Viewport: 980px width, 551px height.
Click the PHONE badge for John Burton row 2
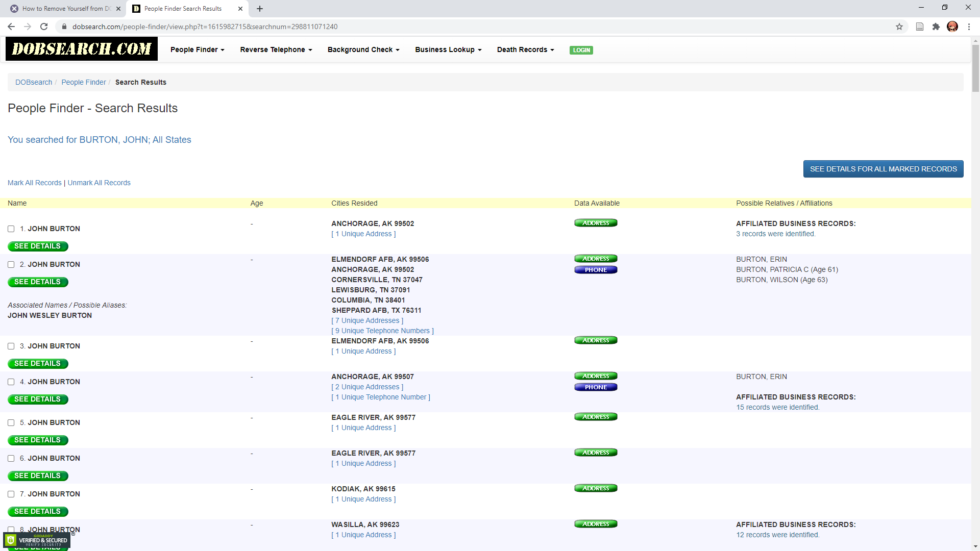[596, 270]
